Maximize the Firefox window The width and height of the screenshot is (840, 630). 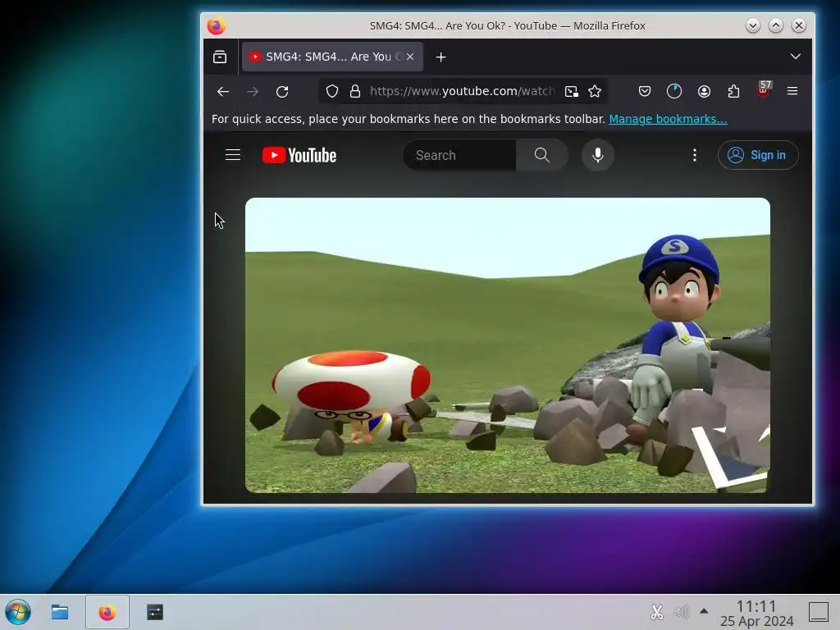[x=776, y=25]
